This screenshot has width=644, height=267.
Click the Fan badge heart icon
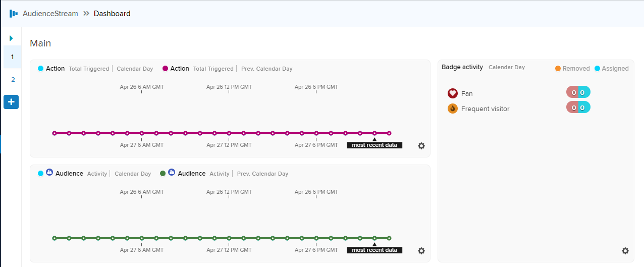pos(453,93)
